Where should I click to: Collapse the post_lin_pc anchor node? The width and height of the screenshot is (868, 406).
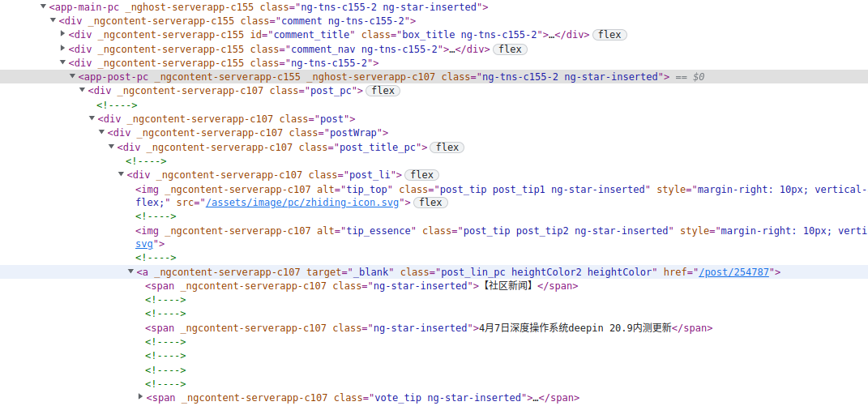tap(130, 272)
